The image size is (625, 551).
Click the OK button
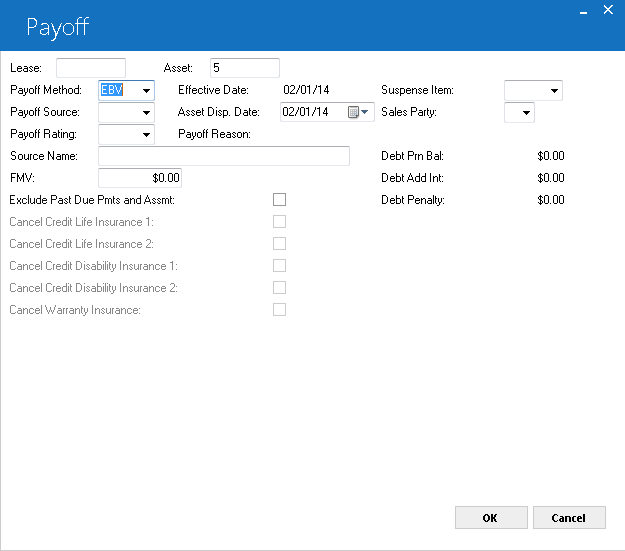[x=491, y=518]
